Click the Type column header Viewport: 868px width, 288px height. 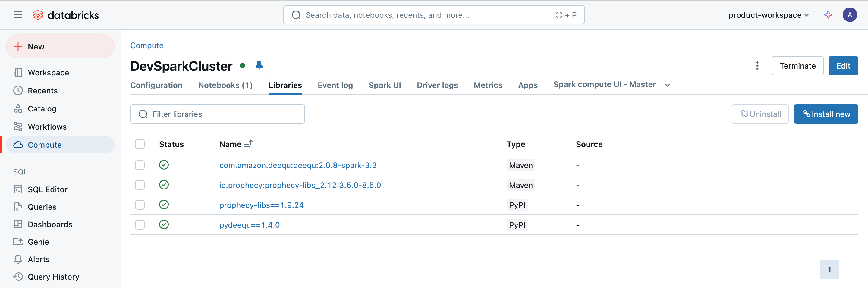516,144
